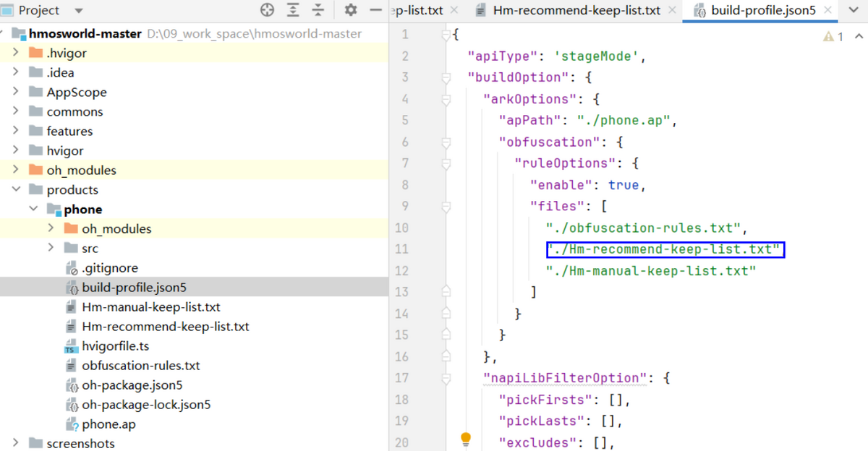Click the highlighted Hm-recommend-keep-list.txt path string

click(x=665, y=249)
